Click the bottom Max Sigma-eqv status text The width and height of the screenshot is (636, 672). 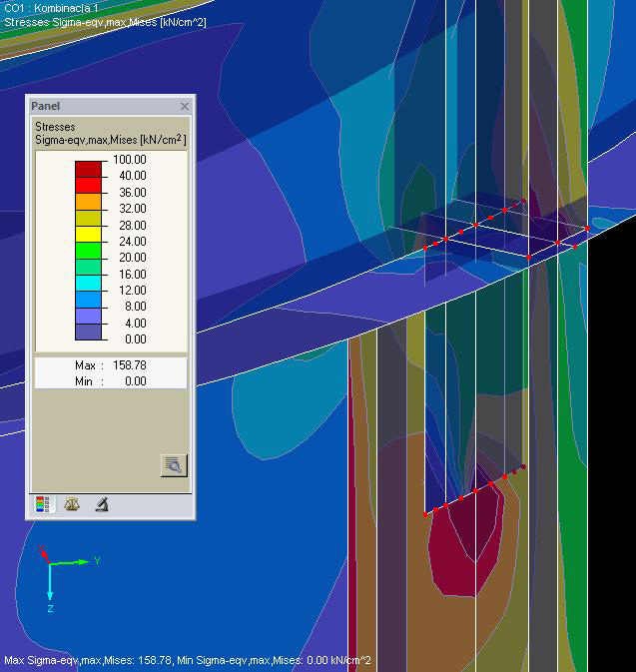point(188,660)
